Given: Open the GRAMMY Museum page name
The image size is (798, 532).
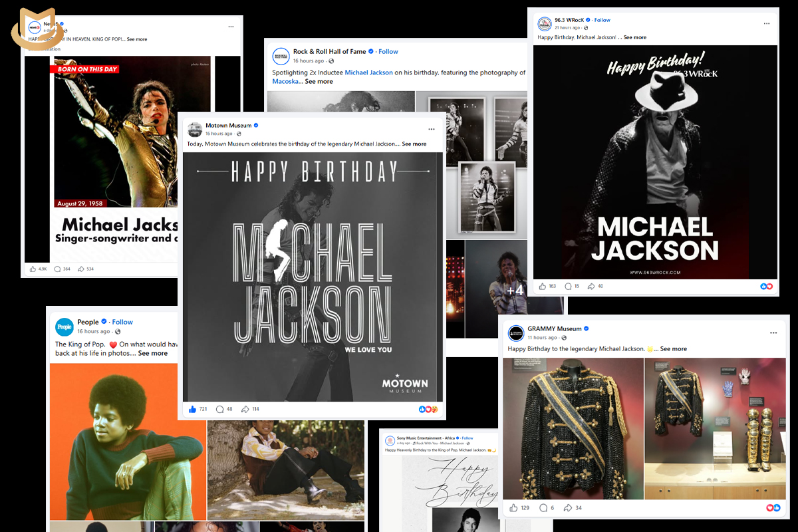Looking at the screenshot, I should click(555, 329).
